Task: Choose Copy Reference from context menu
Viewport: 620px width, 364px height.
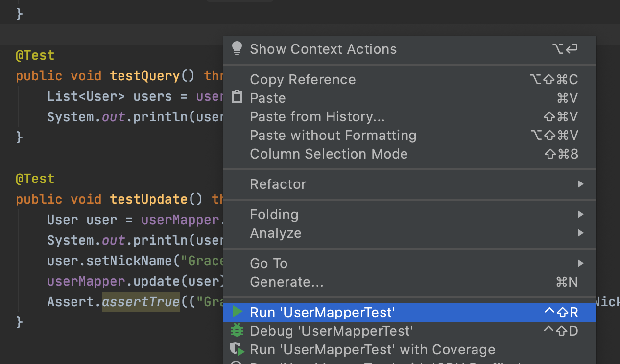Action: [x=303, y=79]
